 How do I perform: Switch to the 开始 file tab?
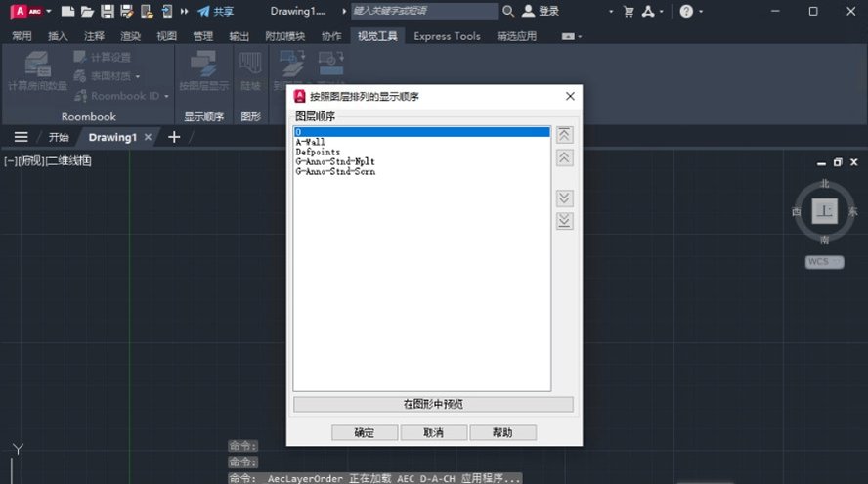(58, 137)
